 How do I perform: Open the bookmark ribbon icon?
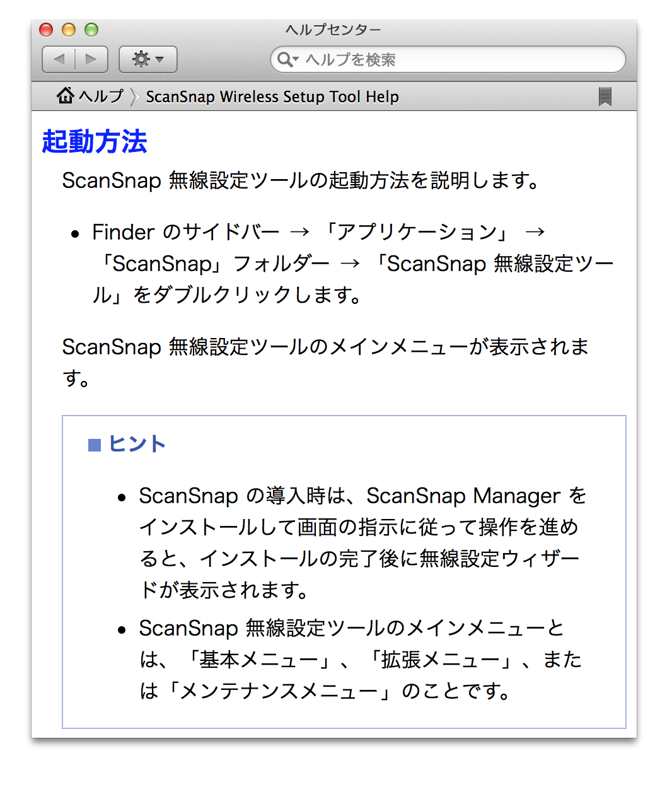[x=605, y=96]
